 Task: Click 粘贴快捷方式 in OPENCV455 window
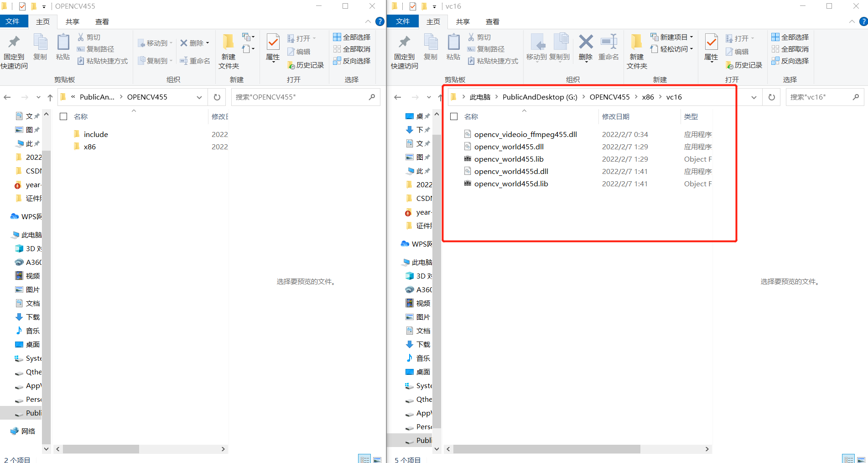[102, 61]
